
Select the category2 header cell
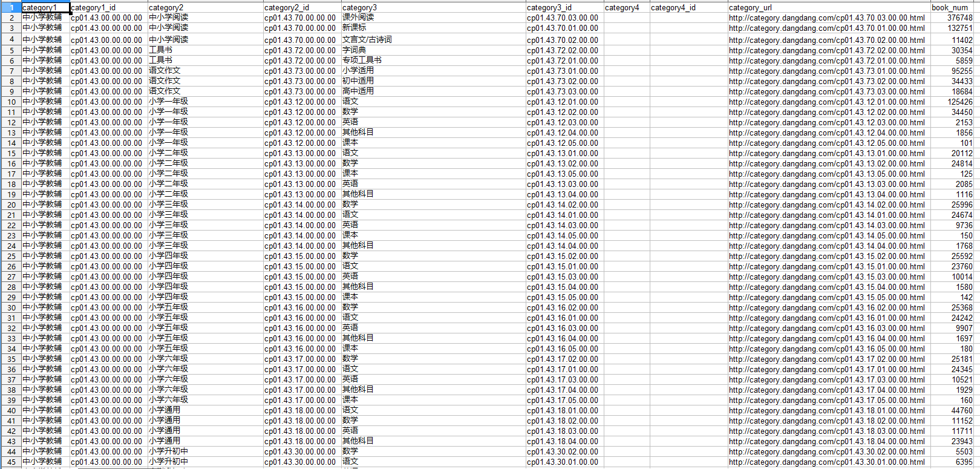206,8
